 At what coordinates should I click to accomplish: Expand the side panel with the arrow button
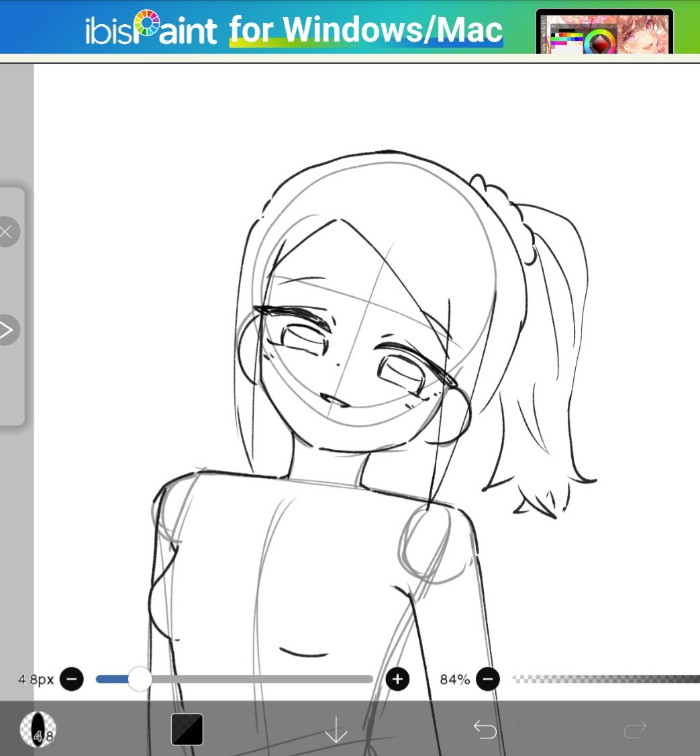coord(7,330)
